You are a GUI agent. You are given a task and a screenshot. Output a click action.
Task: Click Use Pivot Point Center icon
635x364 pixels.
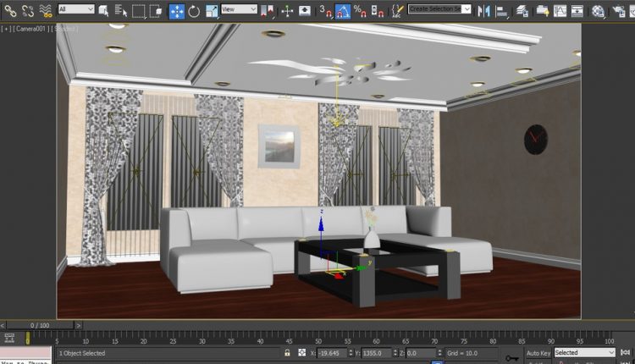pos(268,11)
